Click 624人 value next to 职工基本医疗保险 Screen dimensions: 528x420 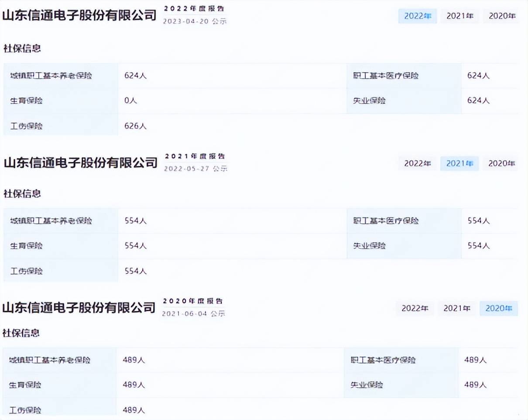coord(478,76)
